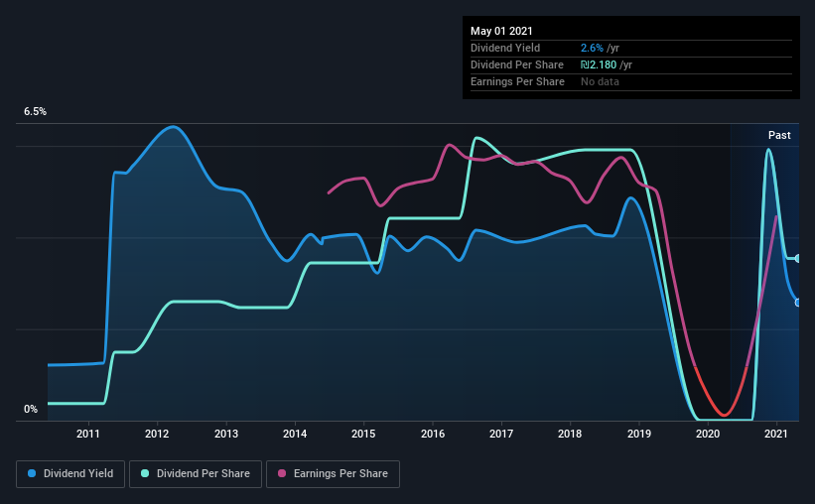
Task: Click the blue Dividend Yield legend dot
Action: (x=32, y=473)
